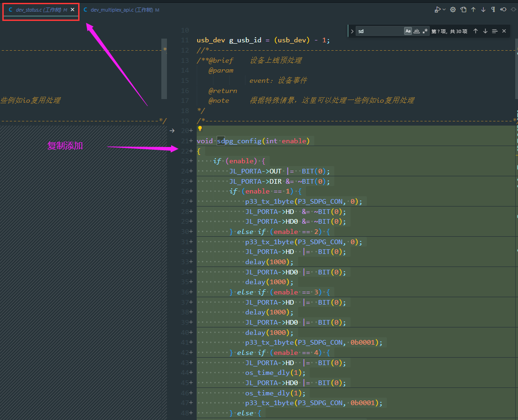Screen dimensions: 518x420
Task: Click "delay(1000);" on line 33
Action: [x=269, y=262]
